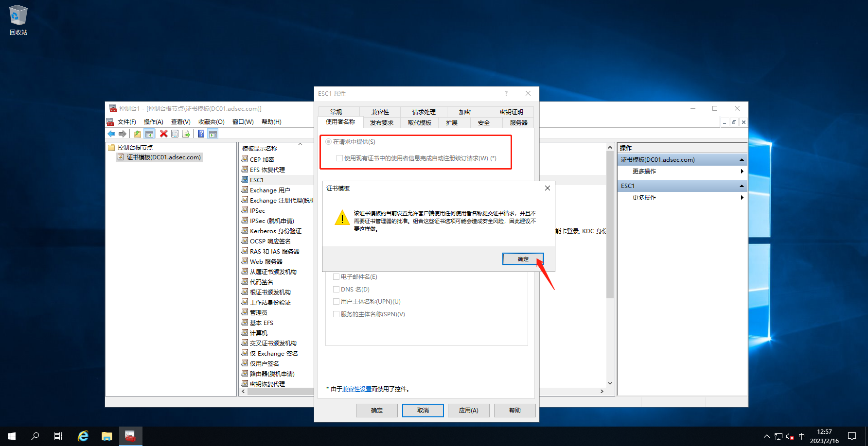This screenshot has height=446, width=868.
Task: Open the 兼容性设置 link
Action: click(x=356, y=389)
